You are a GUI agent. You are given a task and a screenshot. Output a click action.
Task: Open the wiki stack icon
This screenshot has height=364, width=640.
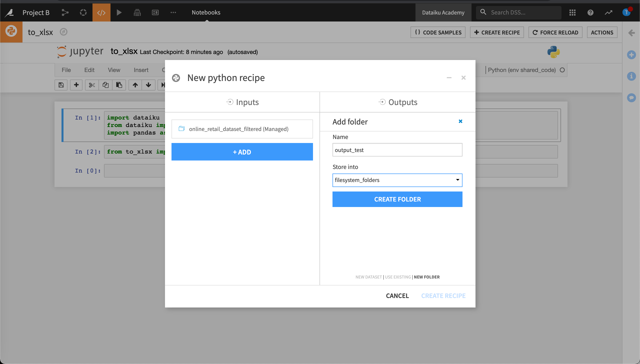tap(137, 12)
